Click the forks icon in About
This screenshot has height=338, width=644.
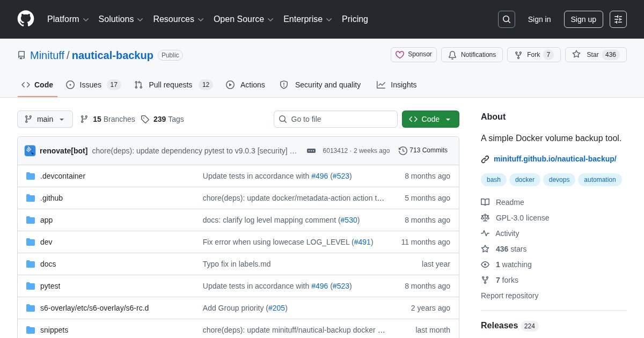point(485,280)
